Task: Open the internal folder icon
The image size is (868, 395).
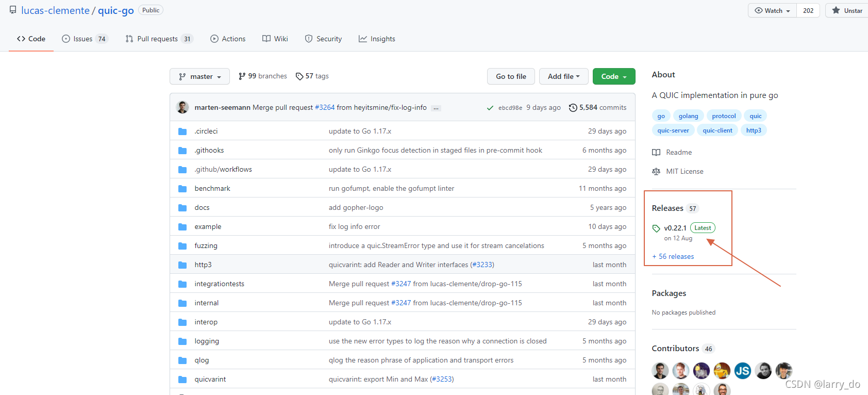Action: coord(182,303)
